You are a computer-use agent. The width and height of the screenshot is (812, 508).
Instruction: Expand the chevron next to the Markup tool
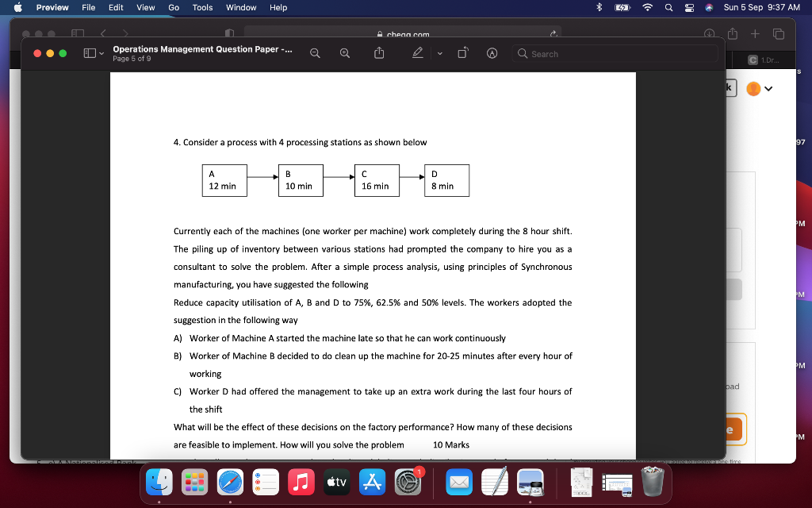tap(439, 53)
